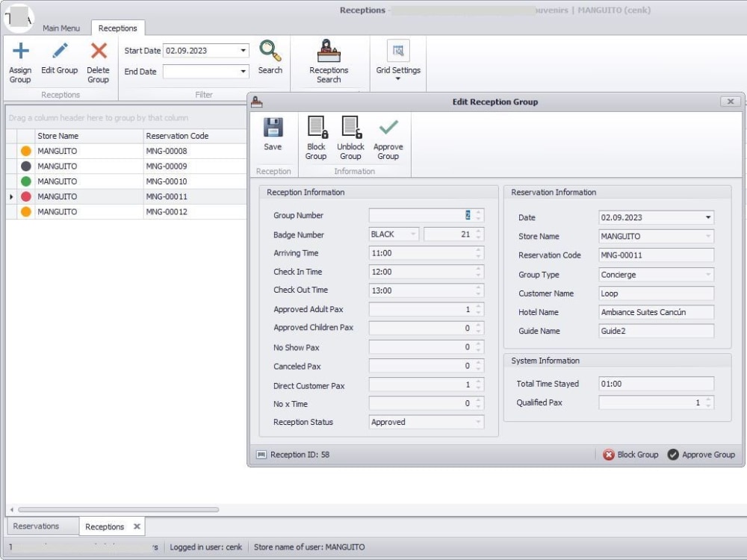Close the Receptions bottom tab

(137, 526)
